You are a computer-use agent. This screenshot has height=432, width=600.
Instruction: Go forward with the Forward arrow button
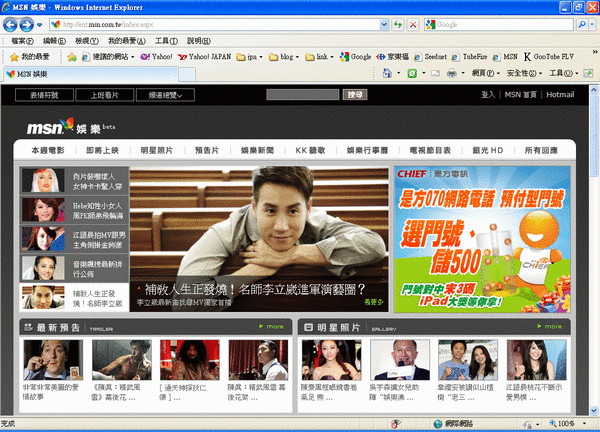[26, 25]
